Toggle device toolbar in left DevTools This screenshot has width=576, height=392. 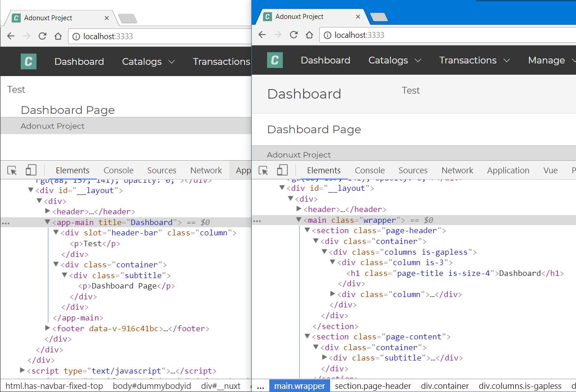tap(31, 170)
